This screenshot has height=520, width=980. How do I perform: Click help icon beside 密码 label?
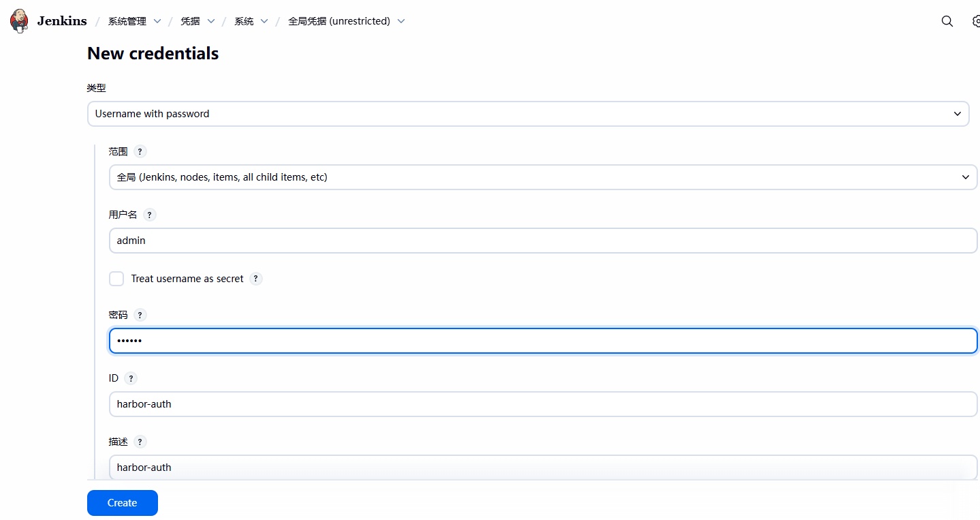[x=140, y=315]
